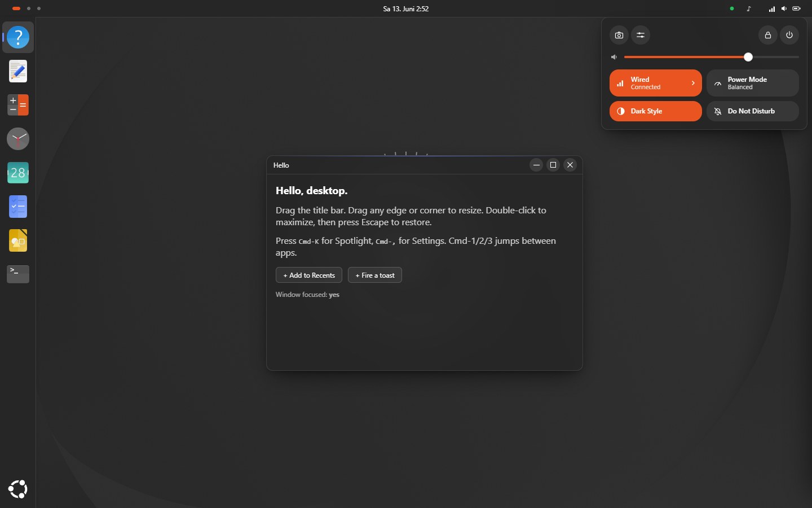Toggle the Power Mode Balanced tile
The width and height of the screenshot is (812, 508).
[753, 83]
